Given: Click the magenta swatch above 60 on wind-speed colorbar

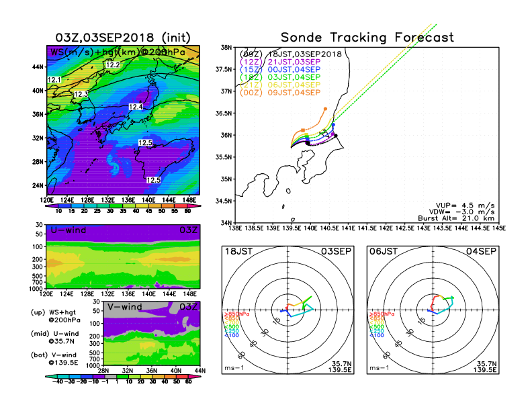Looking at the screenshot, I should [x=194, y=206].
